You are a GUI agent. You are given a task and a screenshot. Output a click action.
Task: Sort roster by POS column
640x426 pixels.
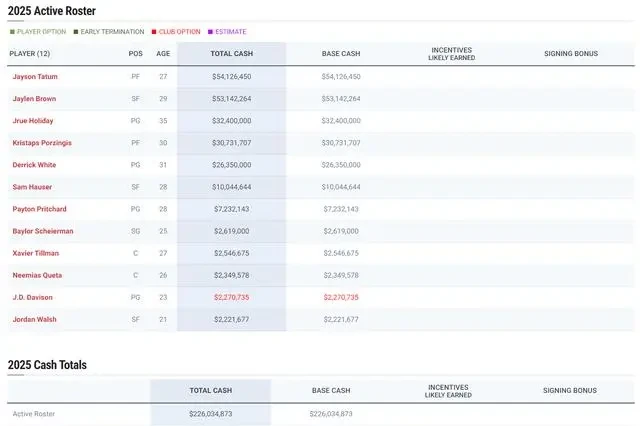(x=136, y=53)
